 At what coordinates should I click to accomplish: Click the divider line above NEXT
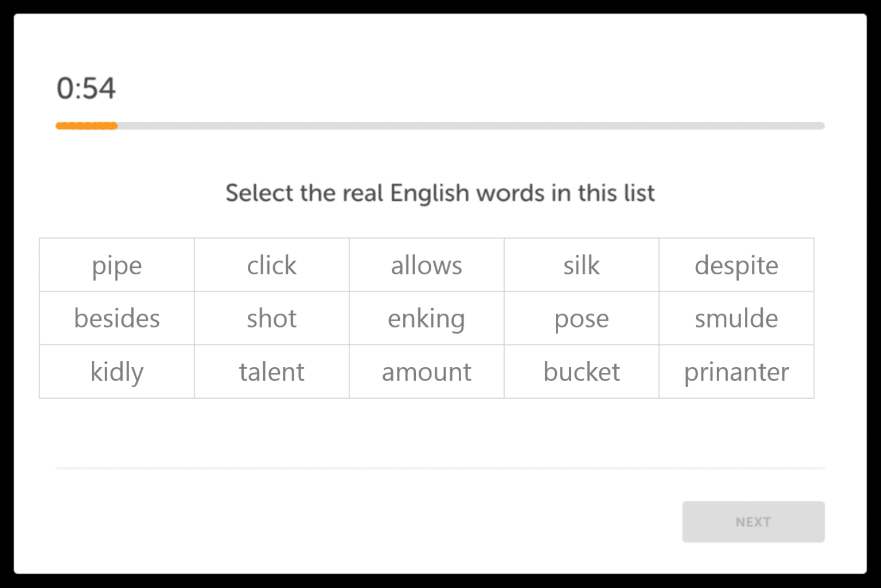pos(440,468)
